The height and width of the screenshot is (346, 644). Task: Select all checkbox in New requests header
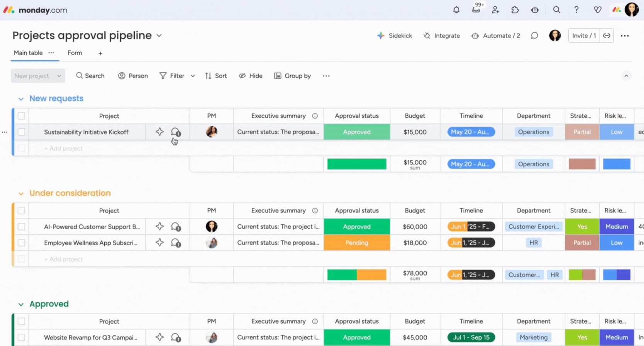point(22,116)
